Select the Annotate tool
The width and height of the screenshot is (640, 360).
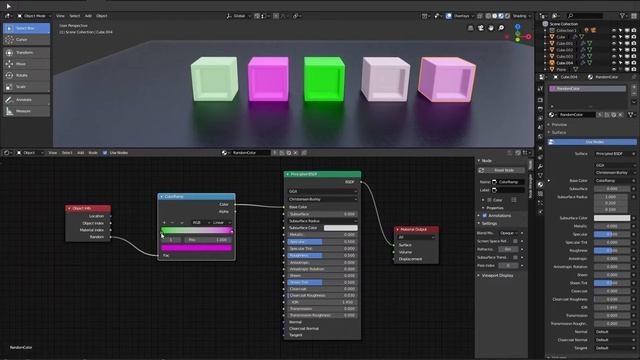[27, 100]
